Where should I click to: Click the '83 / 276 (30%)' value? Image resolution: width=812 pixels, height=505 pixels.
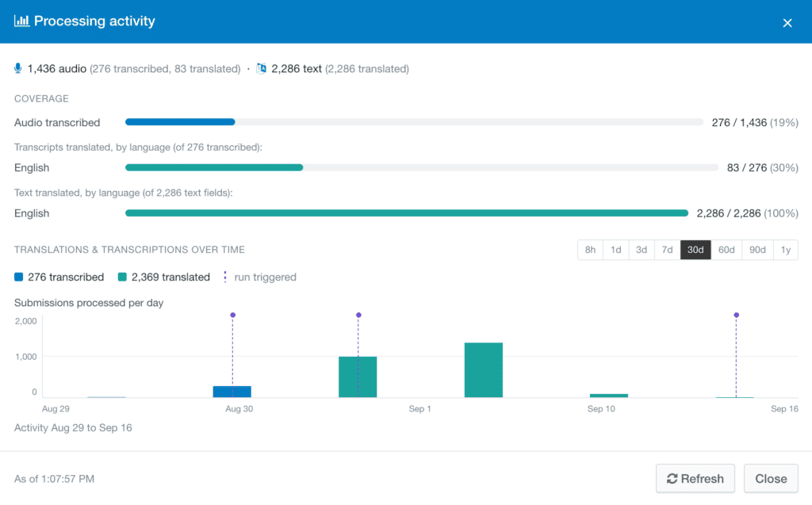(762, 168)
